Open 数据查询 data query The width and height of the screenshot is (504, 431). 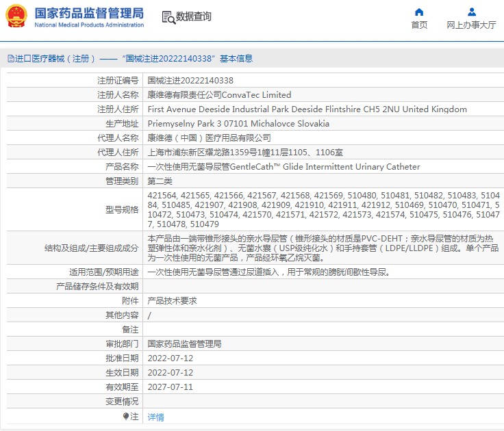tap(194, 16)
